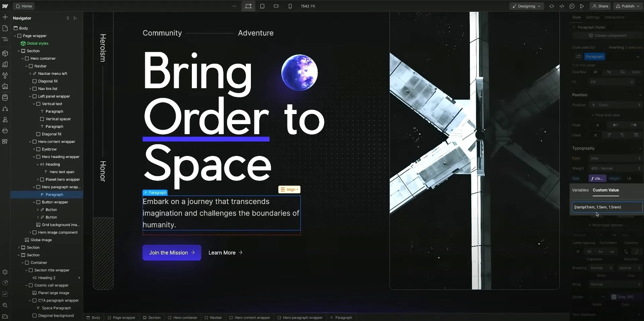
Task: Set Clear both option
Action: click(x=636, y=135)
